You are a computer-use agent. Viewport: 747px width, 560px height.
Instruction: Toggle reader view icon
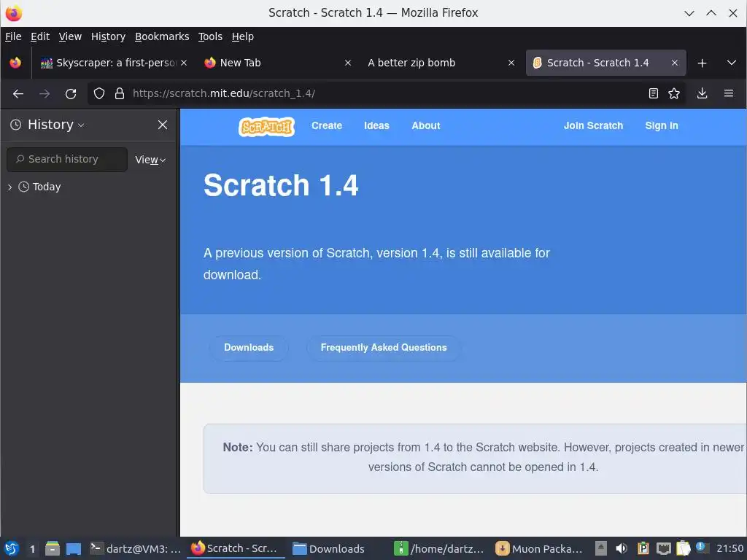click(x=654, y=94)
